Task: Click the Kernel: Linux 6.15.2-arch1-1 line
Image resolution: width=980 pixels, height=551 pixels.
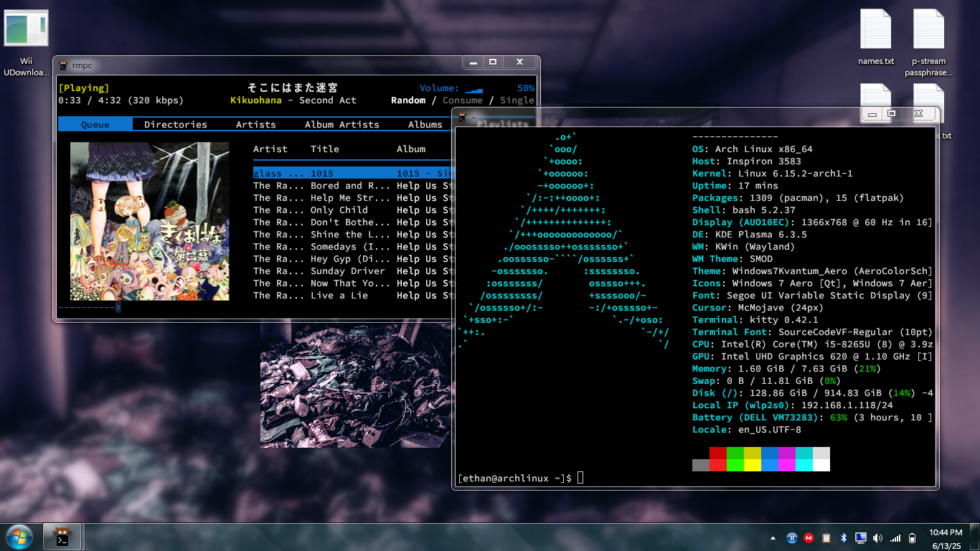Action: point(773,174)
